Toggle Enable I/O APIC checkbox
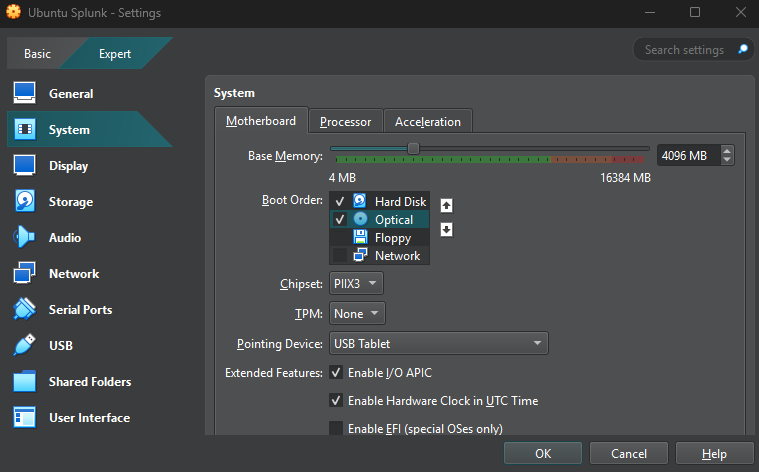The height and width of the screenshot is (472, 759). 336,372
